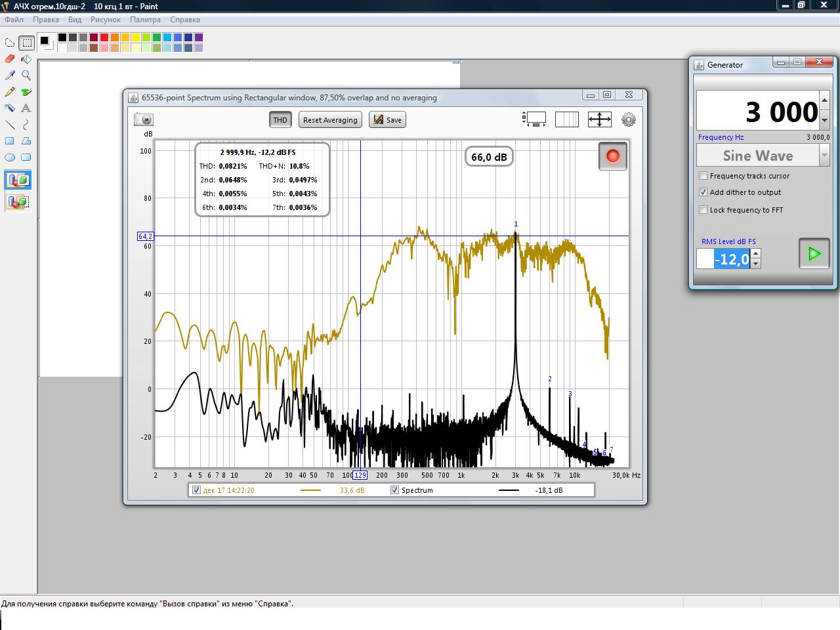Image resolution: width=840 pixels, height=630 pixels.
Task: Select the Pencil tool in Paint
Action: 10,92
